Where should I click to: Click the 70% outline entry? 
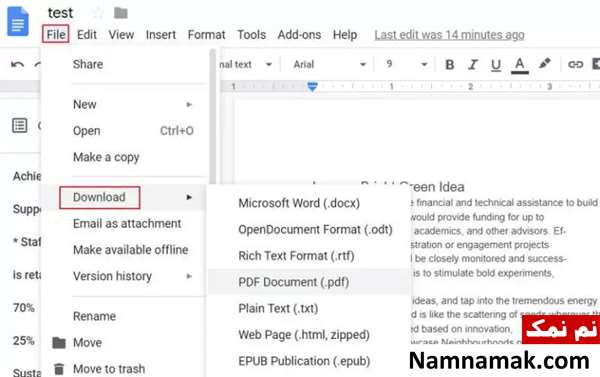(x=24, y=308)
